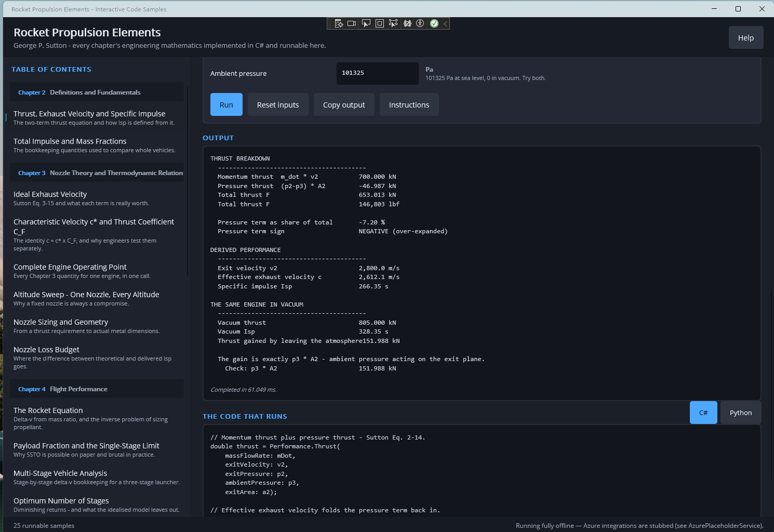Open Multi-Stage Vehicle Analysis sample
This screenshot has width=774, height=532.
pyautogui.click(x=97, y=477)
